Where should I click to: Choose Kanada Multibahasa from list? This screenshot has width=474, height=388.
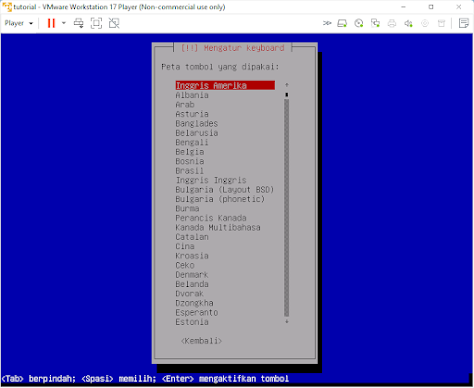(x=218, y=227)
